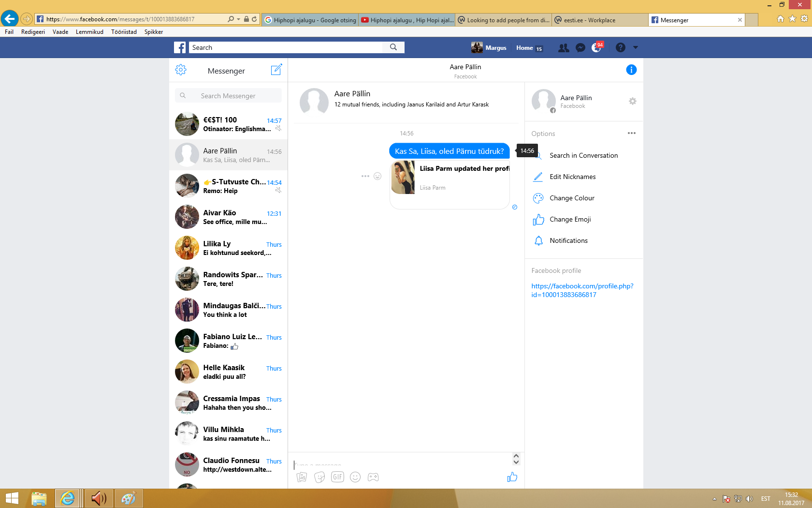Select Change Emoji option
This screenshot has width=812, height=508.
[x=584, y=219]
